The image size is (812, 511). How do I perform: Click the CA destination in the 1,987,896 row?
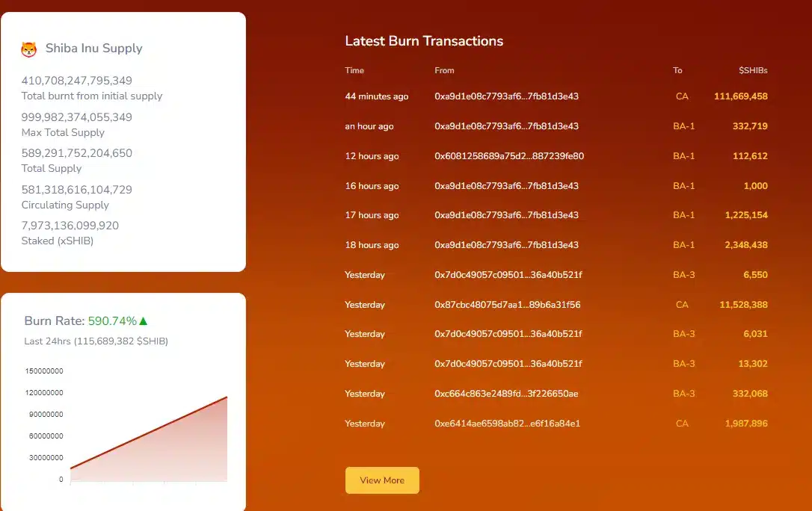point(682,424)
